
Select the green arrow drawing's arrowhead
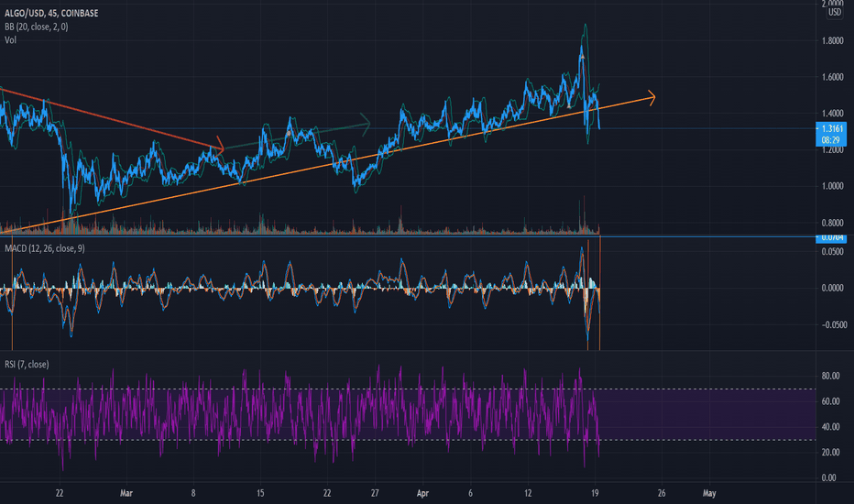coord(365,124)
